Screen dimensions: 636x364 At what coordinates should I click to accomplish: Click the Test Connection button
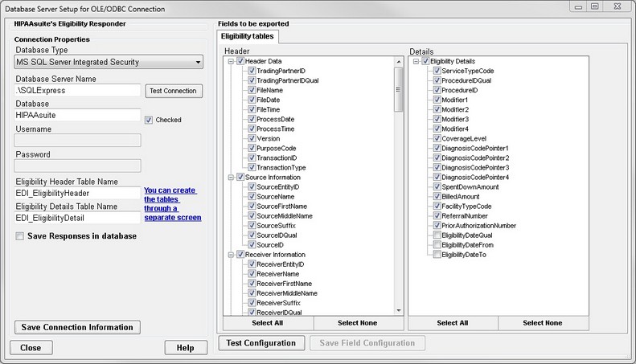173,91
